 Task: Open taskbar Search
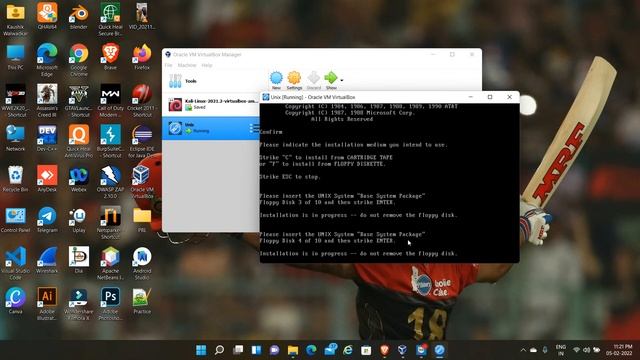click(x=219, y=350)
